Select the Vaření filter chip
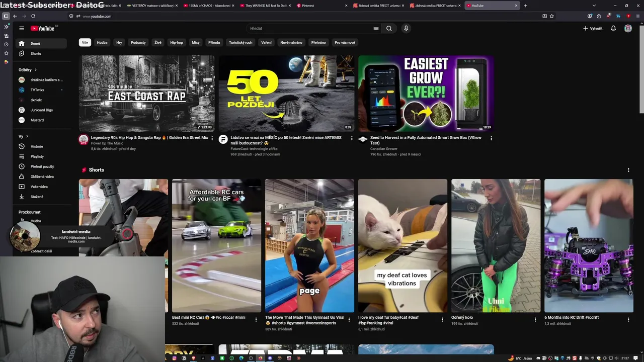Image resolution: width=644 pixels, height=362 pixels. (267, 43)
